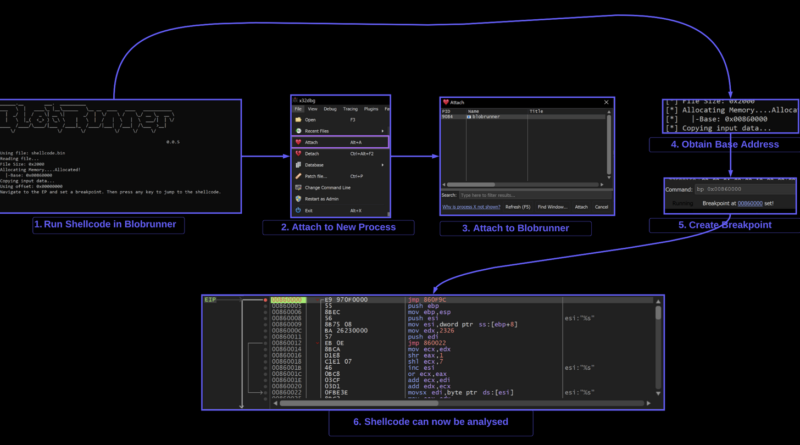800x445 pixels.
Task: Click the broken heart icon beside Detach
Action: (x=298, y=153)
